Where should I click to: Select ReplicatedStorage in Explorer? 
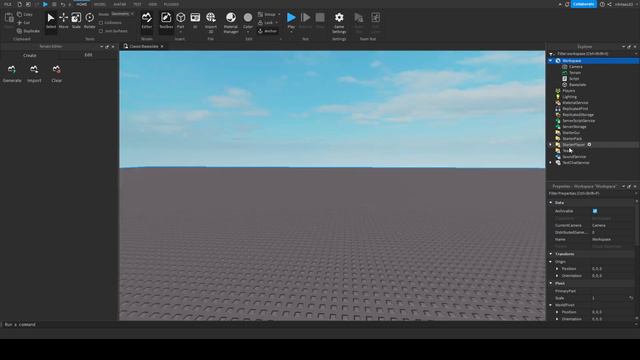[578, 115]
